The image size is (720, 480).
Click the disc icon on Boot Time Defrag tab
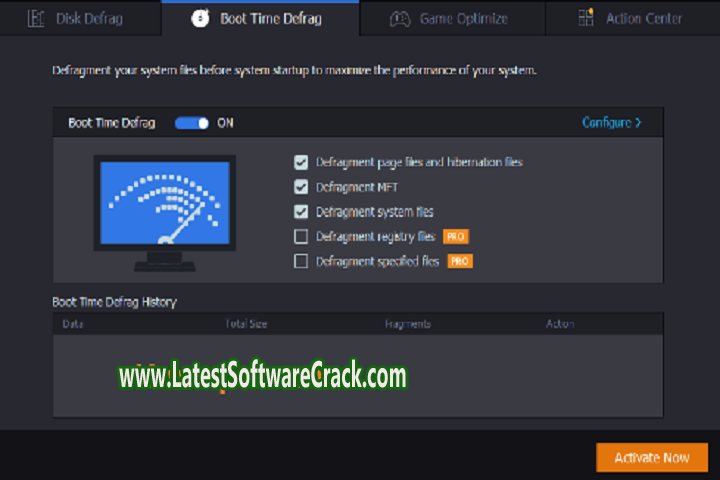pos(199,18)
